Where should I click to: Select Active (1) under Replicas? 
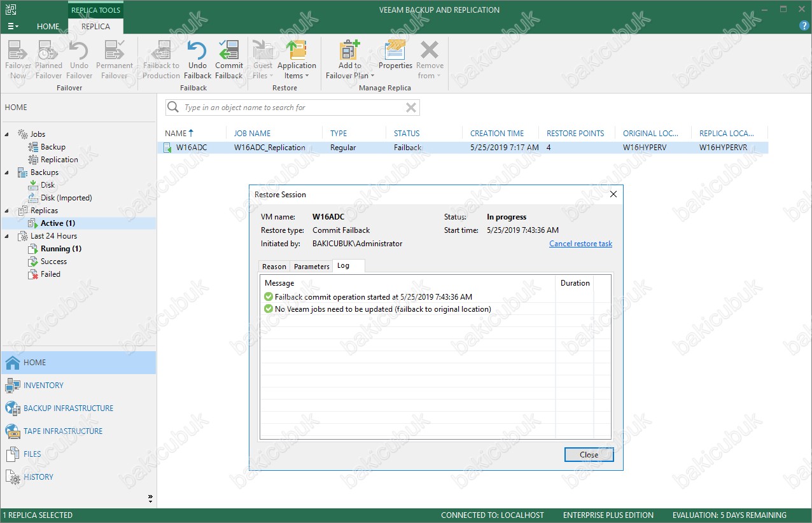tap(58, 223)
